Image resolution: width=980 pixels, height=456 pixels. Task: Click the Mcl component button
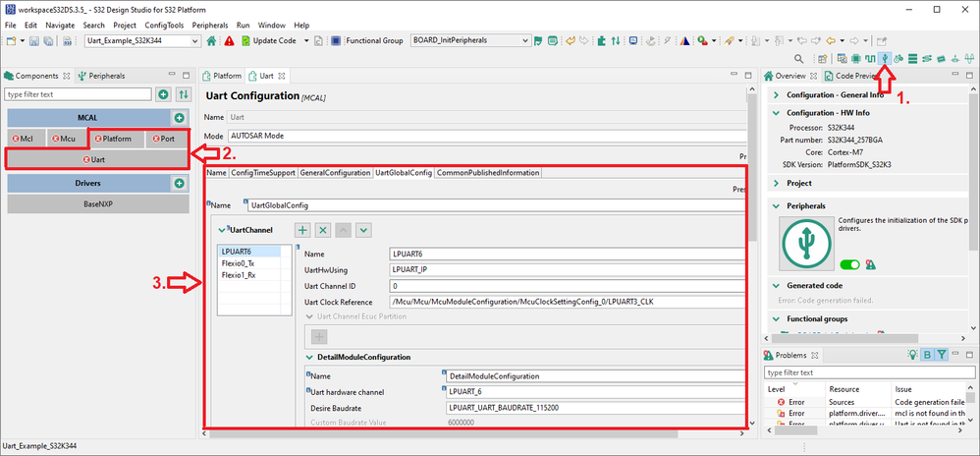[27, 139]
